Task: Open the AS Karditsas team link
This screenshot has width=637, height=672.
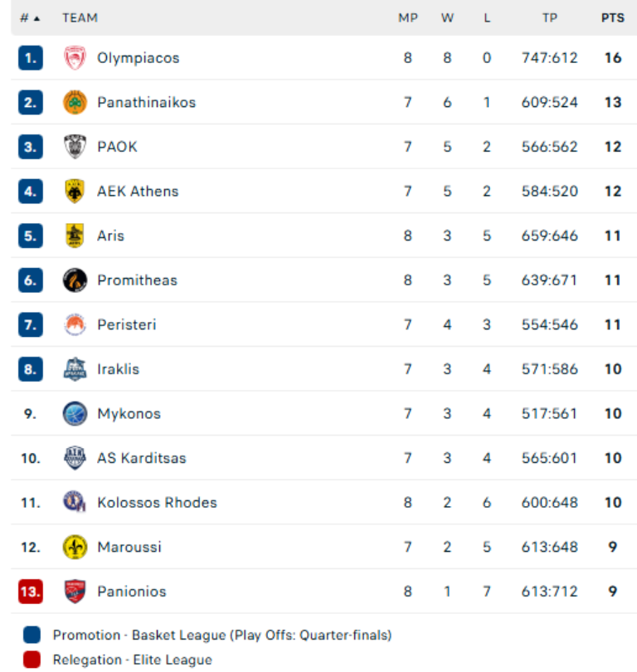Action: 141,458
